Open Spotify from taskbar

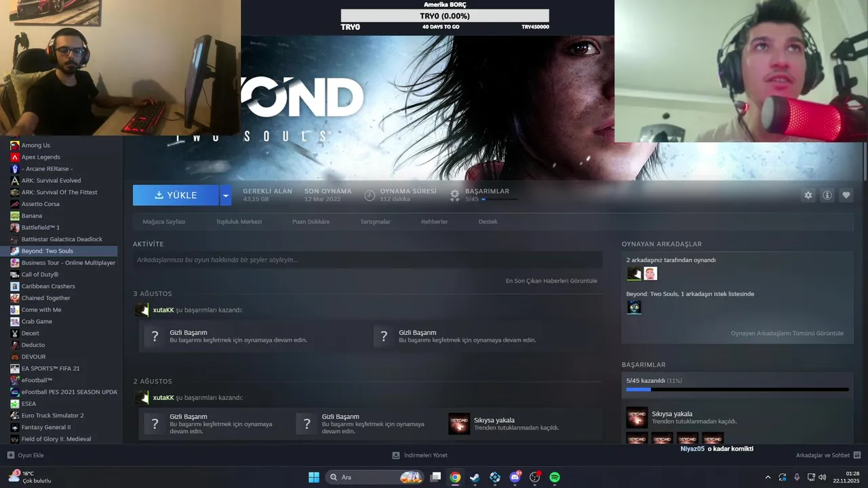(x=555, y=477)
